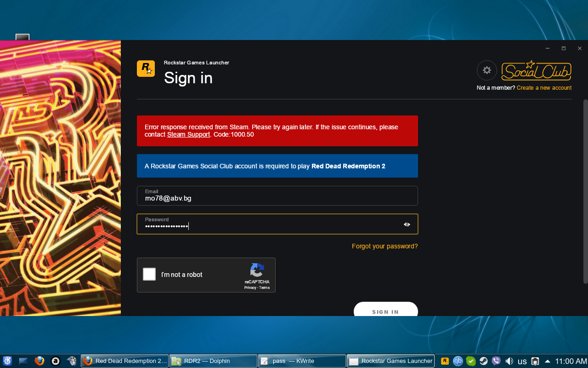Click the 'Sign in' heading
Viewport: 588px width, 368px height.
tap(188, 78)
